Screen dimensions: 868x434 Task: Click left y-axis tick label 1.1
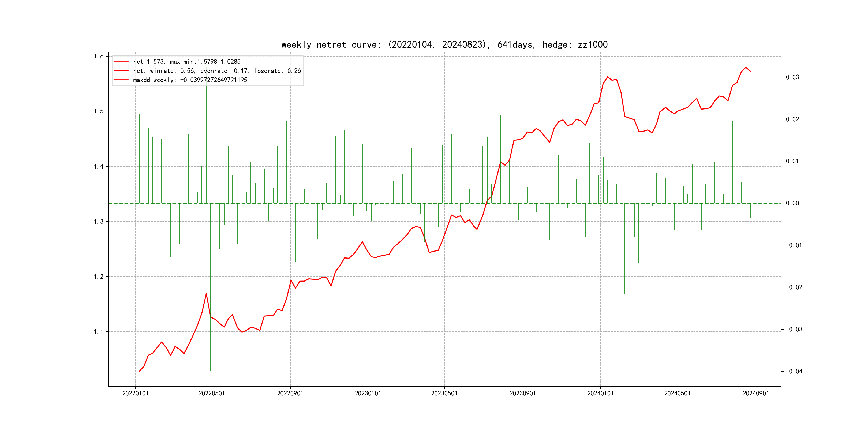98,332
